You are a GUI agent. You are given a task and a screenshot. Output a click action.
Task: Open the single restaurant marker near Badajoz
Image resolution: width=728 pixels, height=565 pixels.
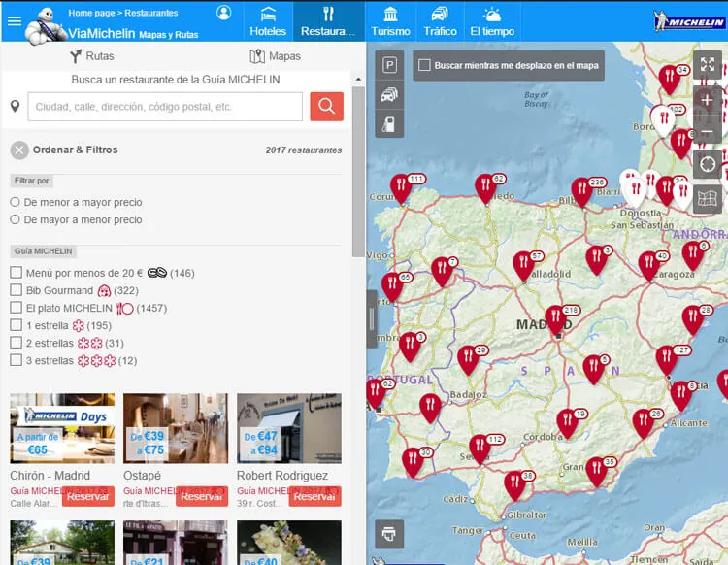[430, 408]
